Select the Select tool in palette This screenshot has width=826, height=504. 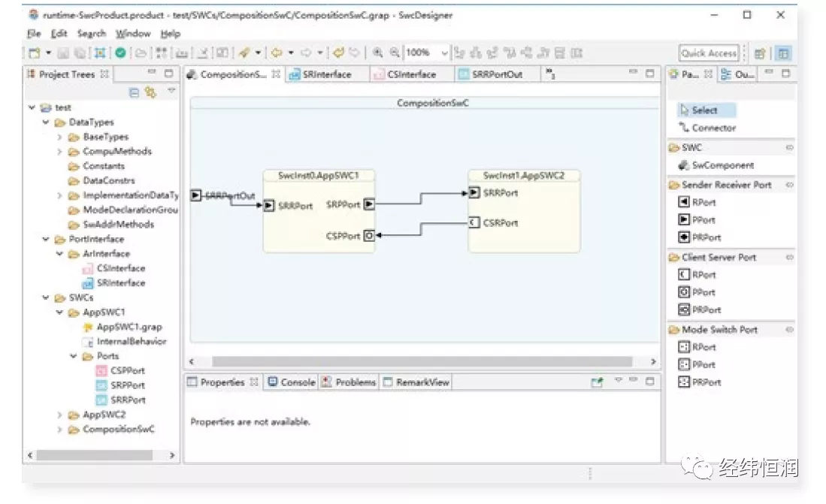coord(704,110)
